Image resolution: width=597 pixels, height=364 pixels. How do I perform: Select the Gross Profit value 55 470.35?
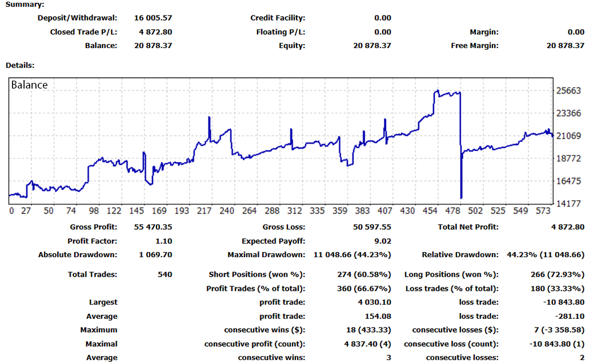pos(153,227)
